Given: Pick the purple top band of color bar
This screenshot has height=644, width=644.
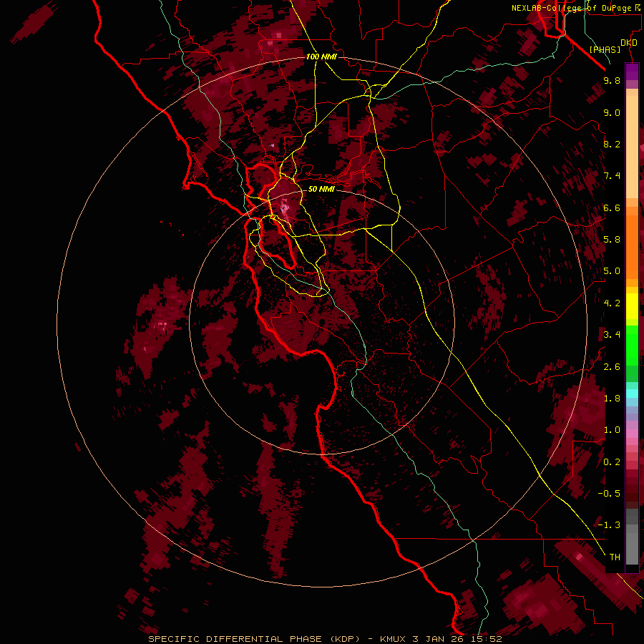Looking at the screenshot, I should 632,72.
